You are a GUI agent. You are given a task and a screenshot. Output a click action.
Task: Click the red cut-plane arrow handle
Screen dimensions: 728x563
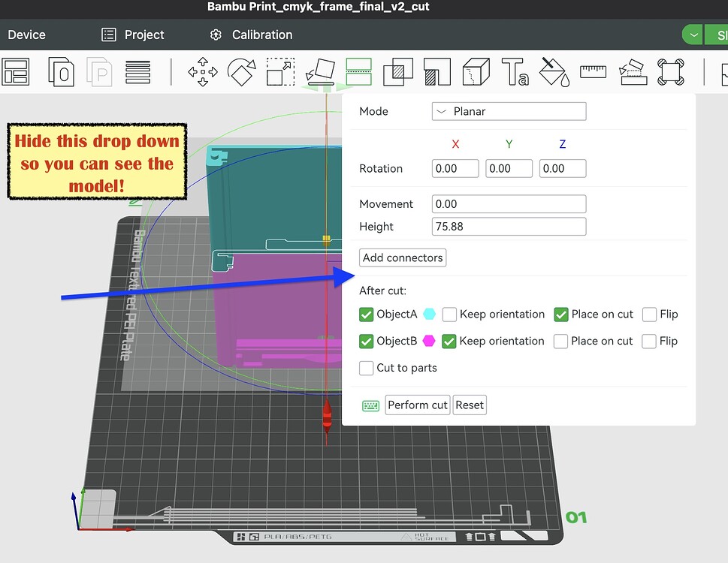tap(327, 417)
